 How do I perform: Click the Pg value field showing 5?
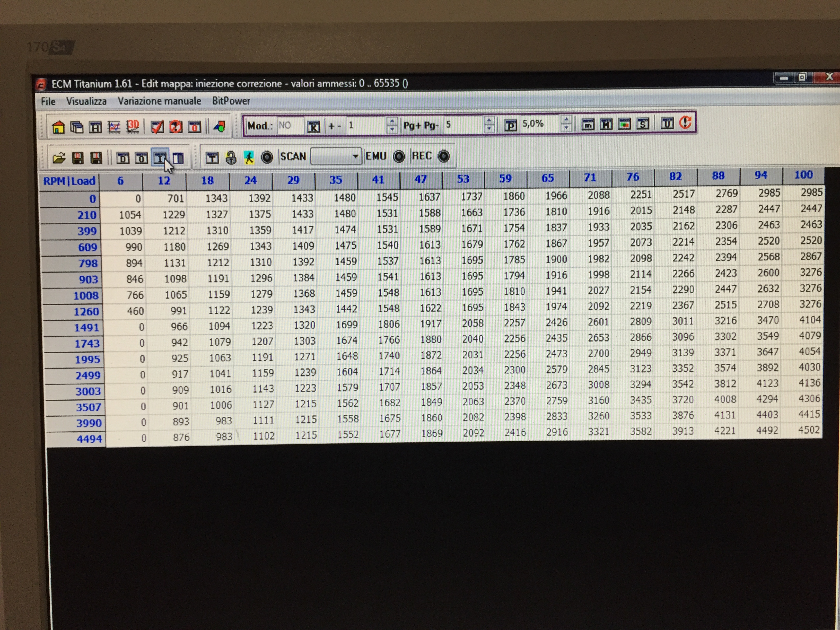tap(463, 125)
